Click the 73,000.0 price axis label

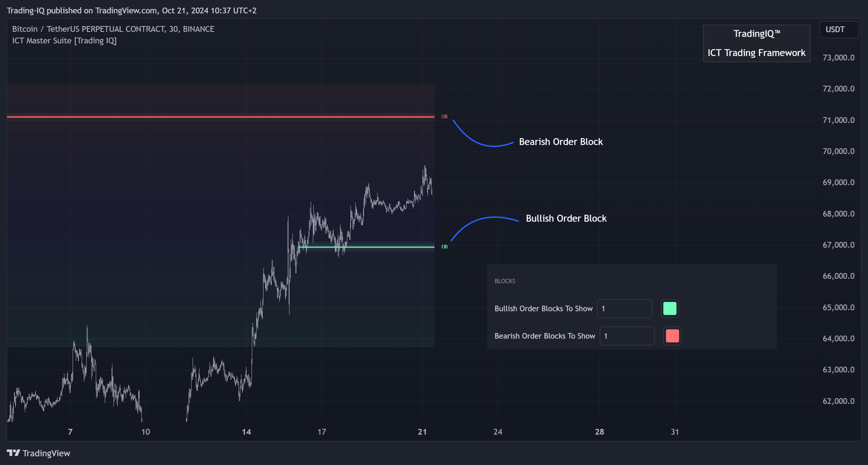pos(838,57)
